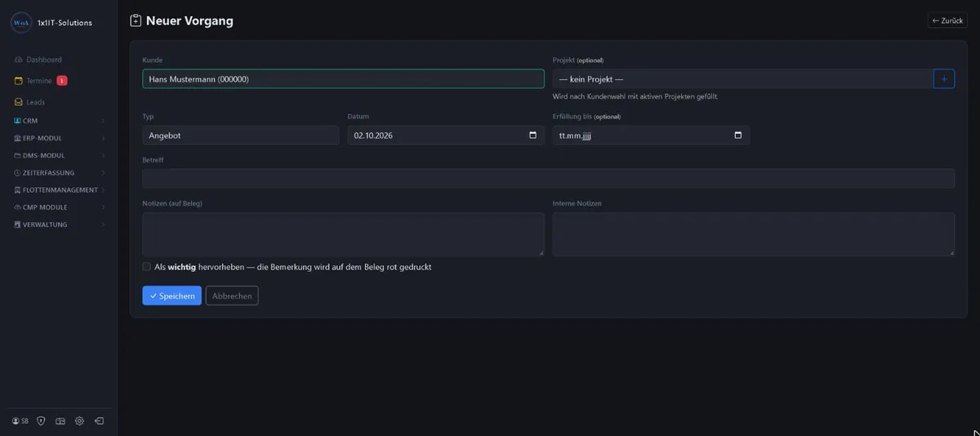Expand the ERP-MODUL chevron

[103, 138]
